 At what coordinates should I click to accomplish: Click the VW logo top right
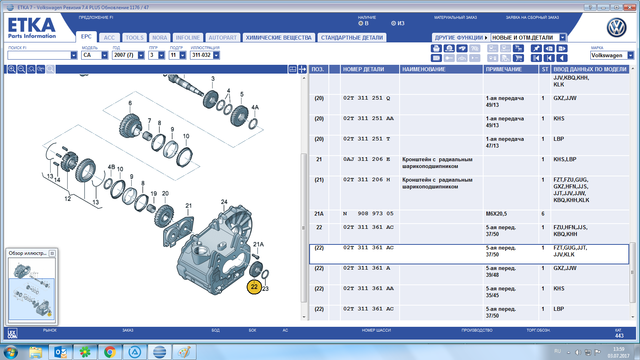tap(616, 28)
